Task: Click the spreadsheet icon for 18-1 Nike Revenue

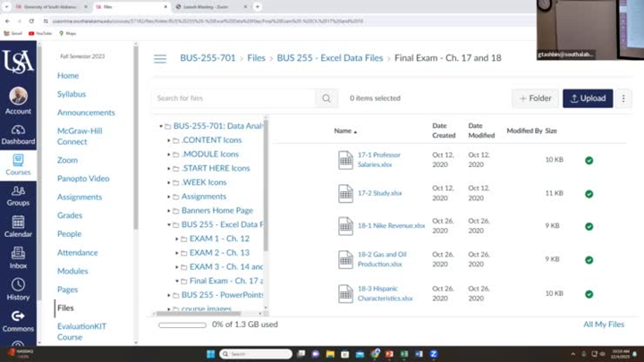Action: 345,226
